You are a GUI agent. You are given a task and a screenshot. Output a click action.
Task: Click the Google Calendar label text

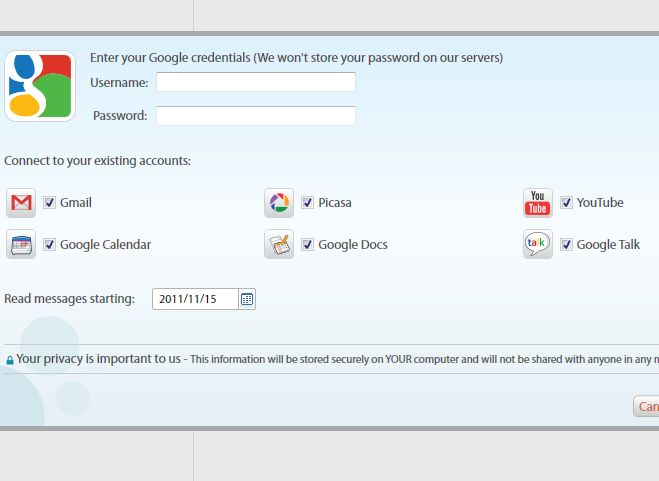coord(105,245)
